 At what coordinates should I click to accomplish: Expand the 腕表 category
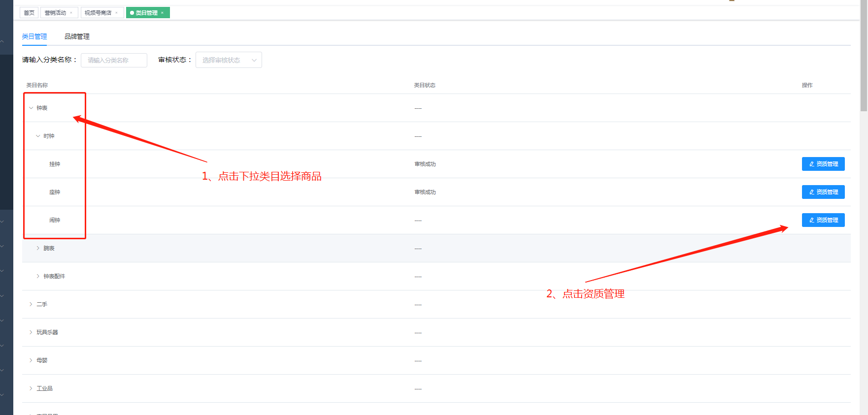point(38,248)
